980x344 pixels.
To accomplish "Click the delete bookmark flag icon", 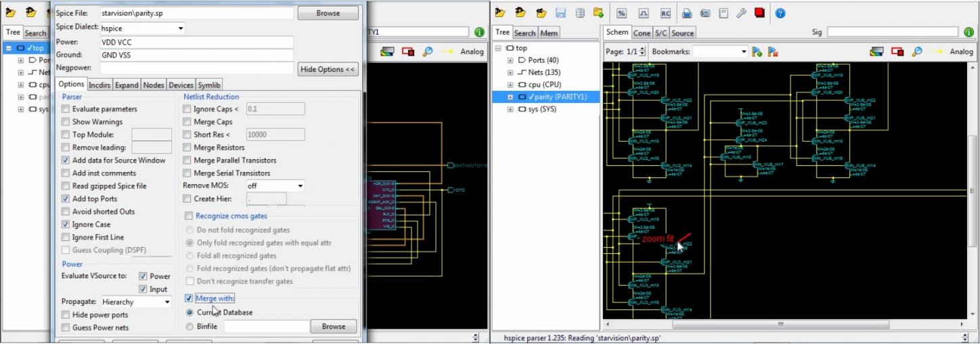I will click(x=773, y=51).
